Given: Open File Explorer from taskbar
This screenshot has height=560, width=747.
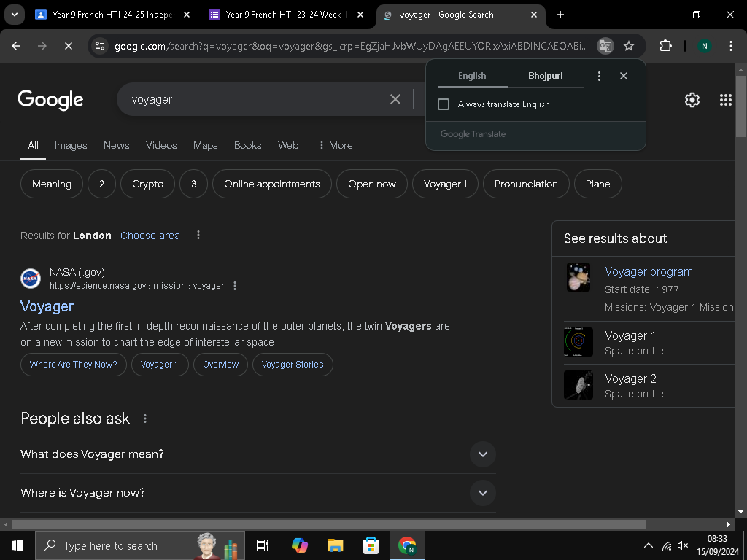Looking at the screenshot, I should point(336,545).
